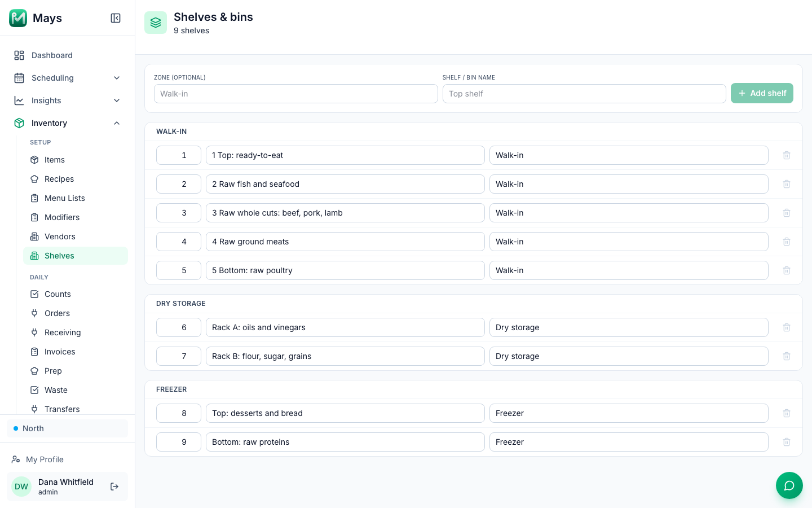Open My Profile link
Viewport: 812px width, 508px height.
67,459
